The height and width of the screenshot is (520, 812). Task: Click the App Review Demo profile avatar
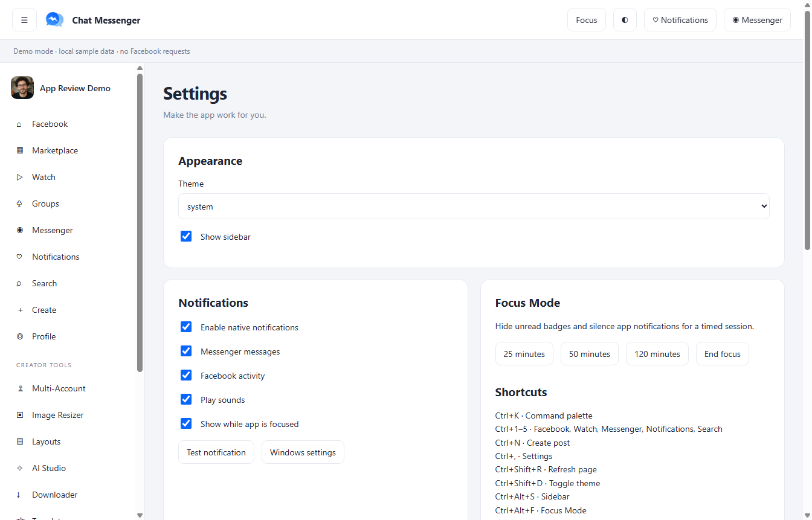22,88
